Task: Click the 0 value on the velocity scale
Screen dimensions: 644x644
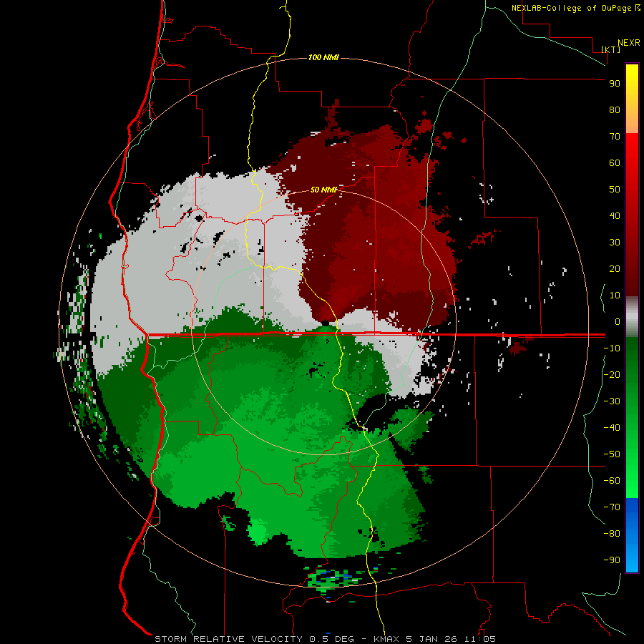Action: (618, 322)
